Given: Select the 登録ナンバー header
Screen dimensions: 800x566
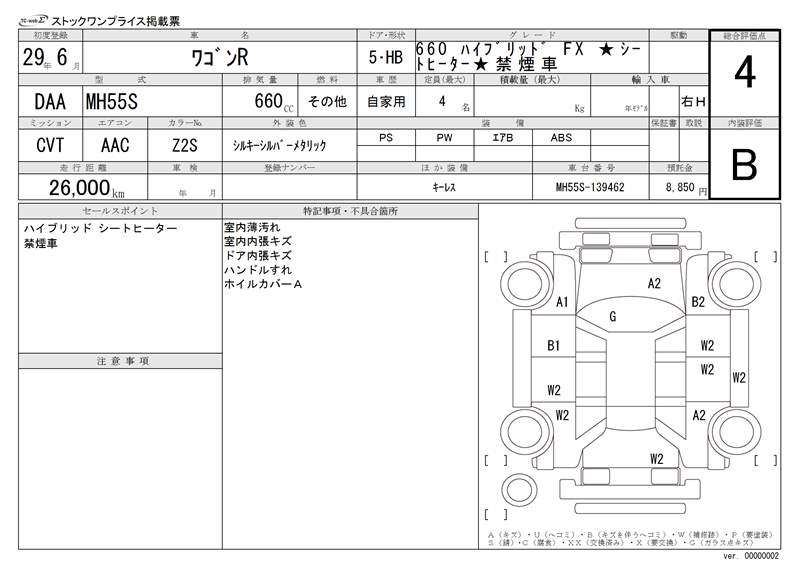Looking at the screenshot, I should tap(289, 167).
